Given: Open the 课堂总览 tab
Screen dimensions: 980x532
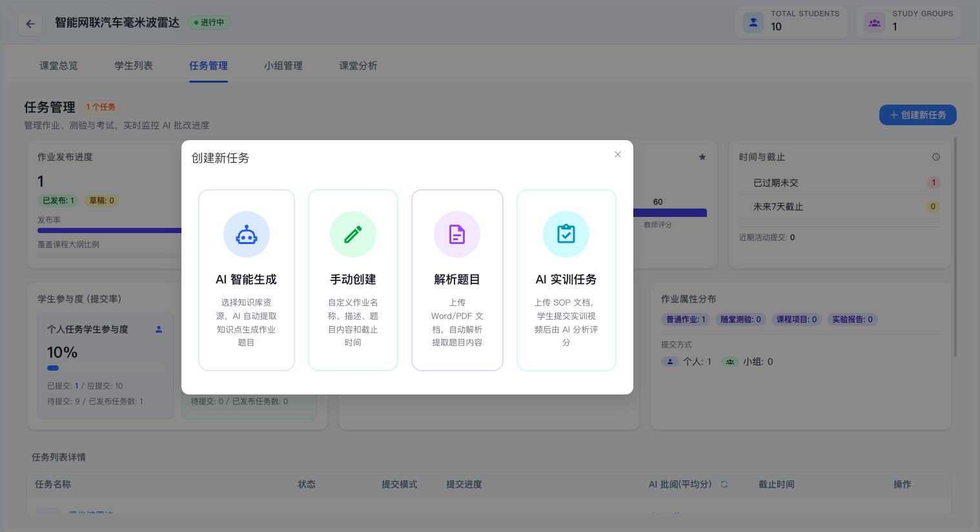Looking at the screenshot, I should click(59, 66).
